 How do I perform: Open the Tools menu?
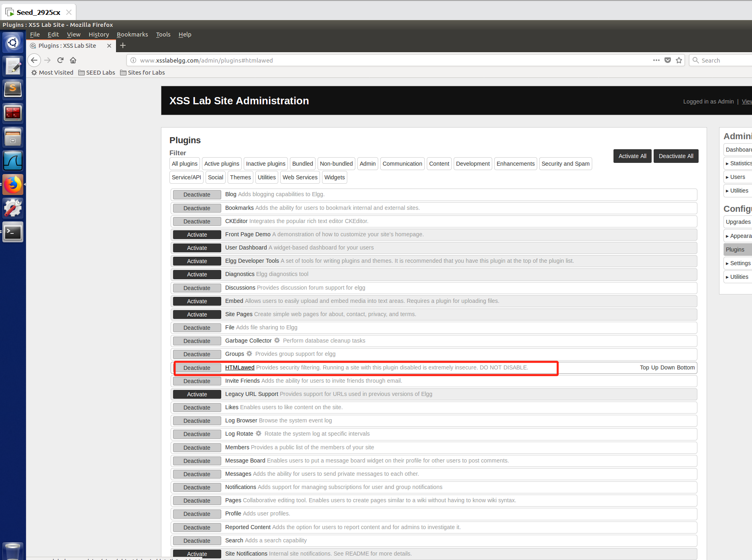pyautogui.click(x=163, y=34)
